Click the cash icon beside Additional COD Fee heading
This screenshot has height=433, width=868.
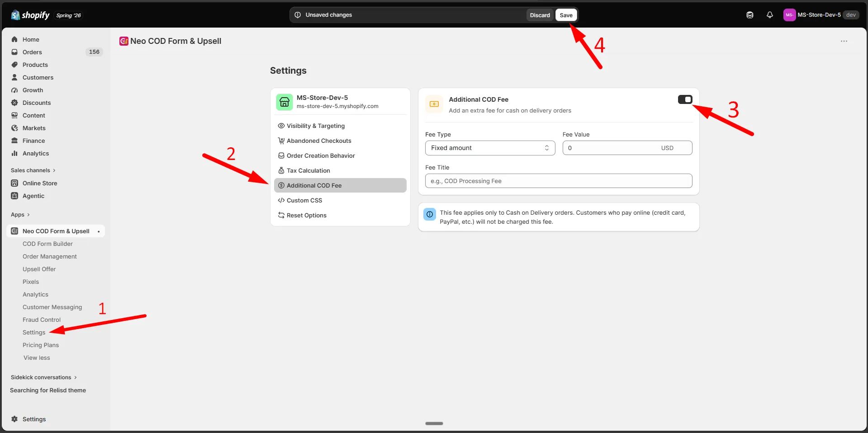coord(434,104)
